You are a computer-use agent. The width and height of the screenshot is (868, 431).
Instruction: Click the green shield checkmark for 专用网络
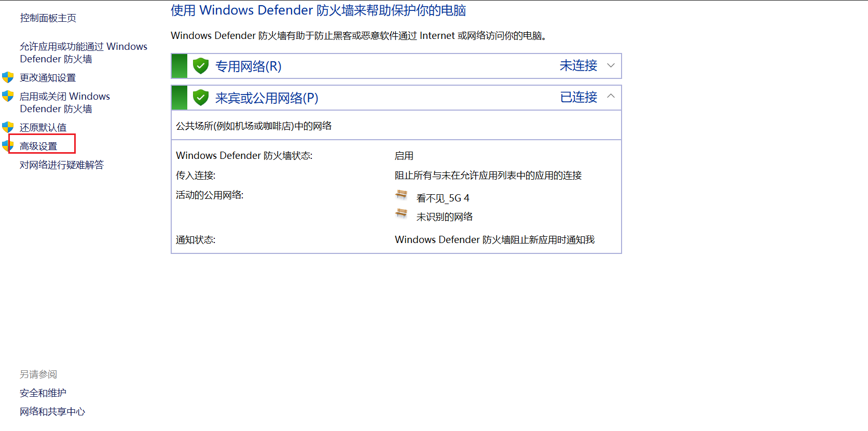coord(200,66)
